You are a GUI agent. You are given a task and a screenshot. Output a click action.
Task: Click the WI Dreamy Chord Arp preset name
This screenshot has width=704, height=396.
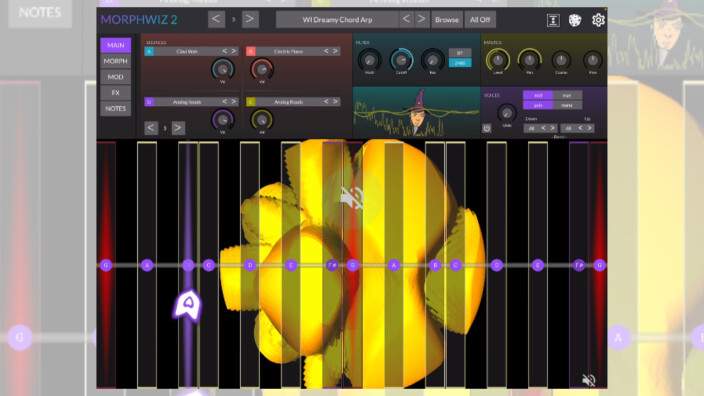[337, 20]
